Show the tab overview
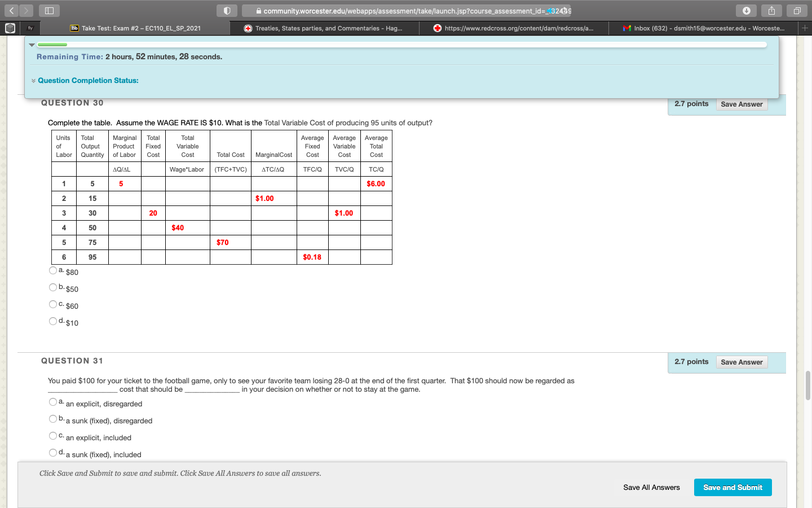The width and height of the screenshot is (812, 508). point(797,11)
